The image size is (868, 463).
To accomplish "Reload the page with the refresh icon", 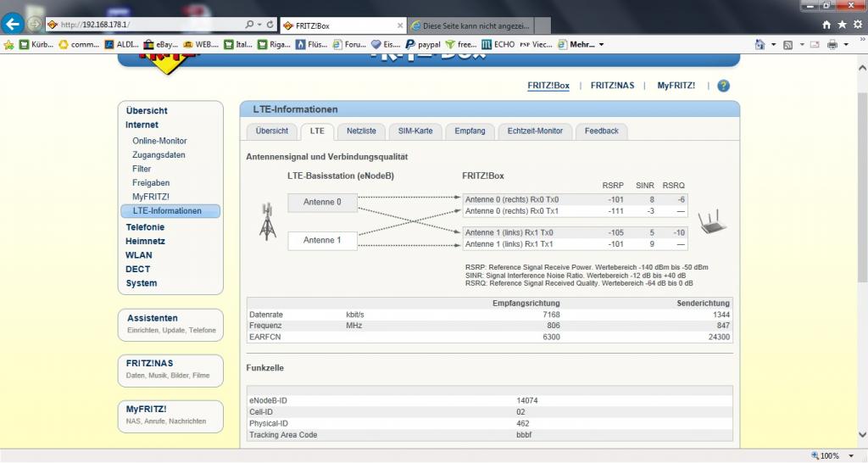I will pos(270,25).
